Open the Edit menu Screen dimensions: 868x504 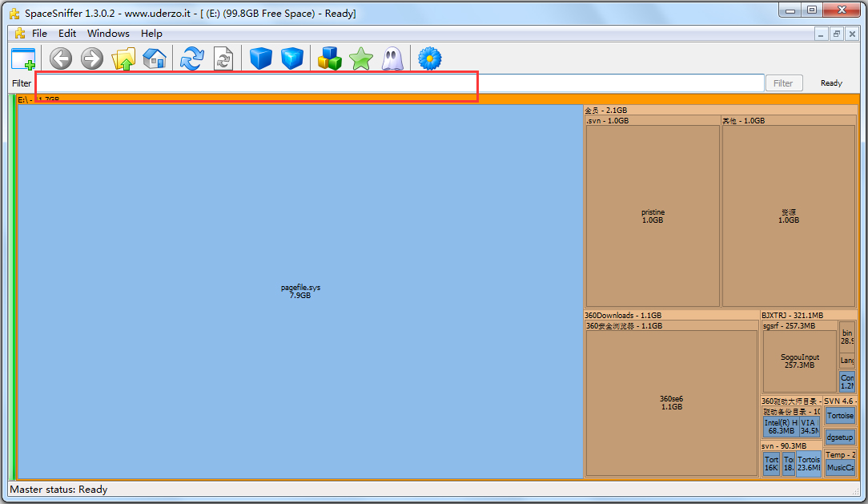[x=67, y=33]
